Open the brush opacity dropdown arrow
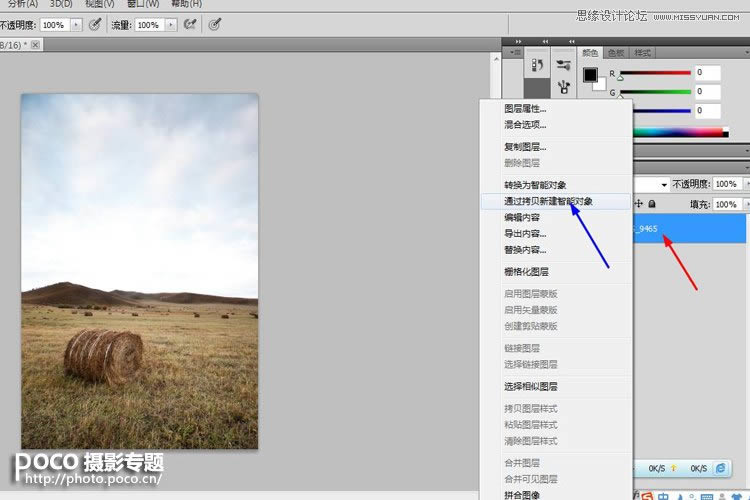Screen dimensions: 750x500 [x=76, y=24]
